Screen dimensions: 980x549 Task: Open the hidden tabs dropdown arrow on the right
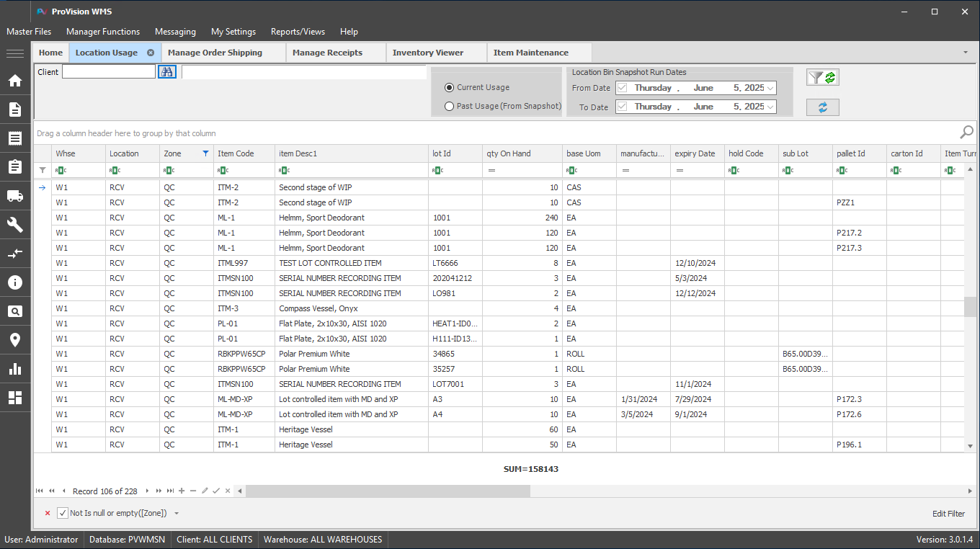(964, 52)
